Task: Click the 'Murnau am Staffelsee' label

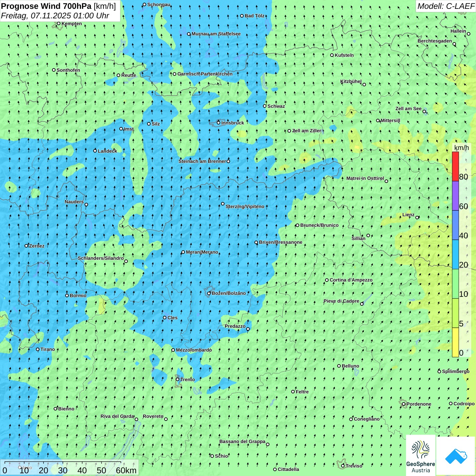Action: (216, 34)
